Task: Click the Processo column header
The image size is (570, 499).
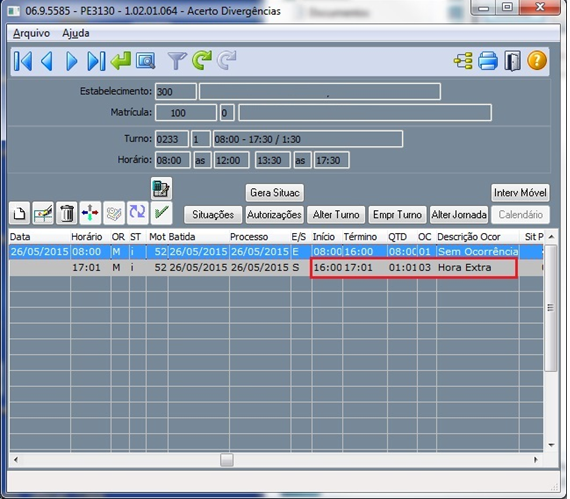Action: click(x=260, y=237)
